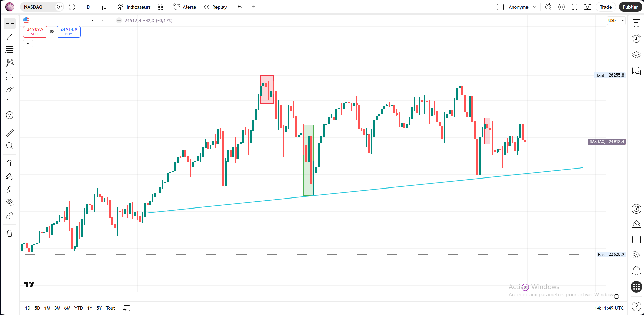644x315 pixels.
Task: Expand the collapsed indicator legend chevron
Action: [x=28, y=43]
